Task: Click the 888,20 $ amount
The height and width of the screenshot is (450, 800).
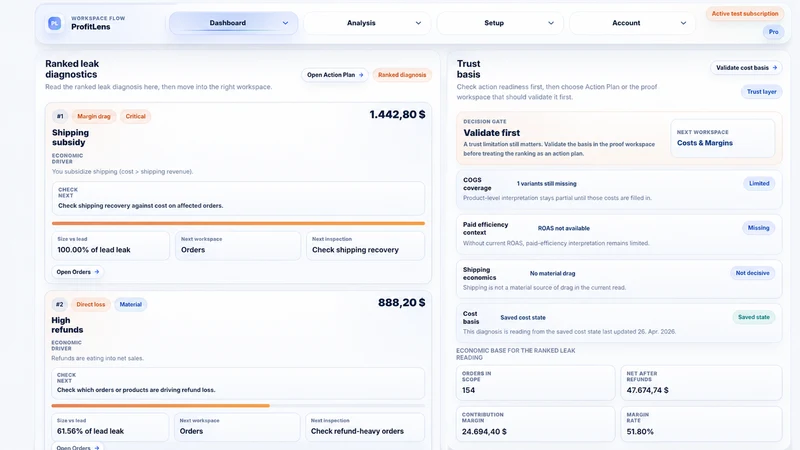Action: tap(402, 303)
